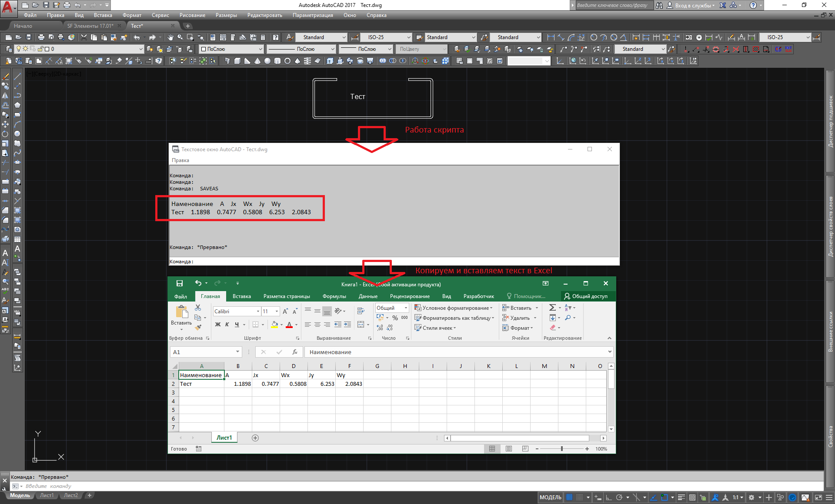Screen dimensions: 835x504
Task: Open the Calibri font name dropdown
Action: coord(258,312)
